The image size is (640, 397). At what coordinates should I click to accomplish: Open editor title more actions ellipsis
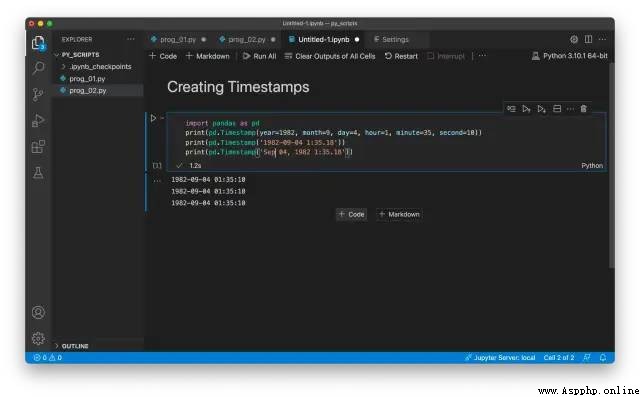point(602,39)
